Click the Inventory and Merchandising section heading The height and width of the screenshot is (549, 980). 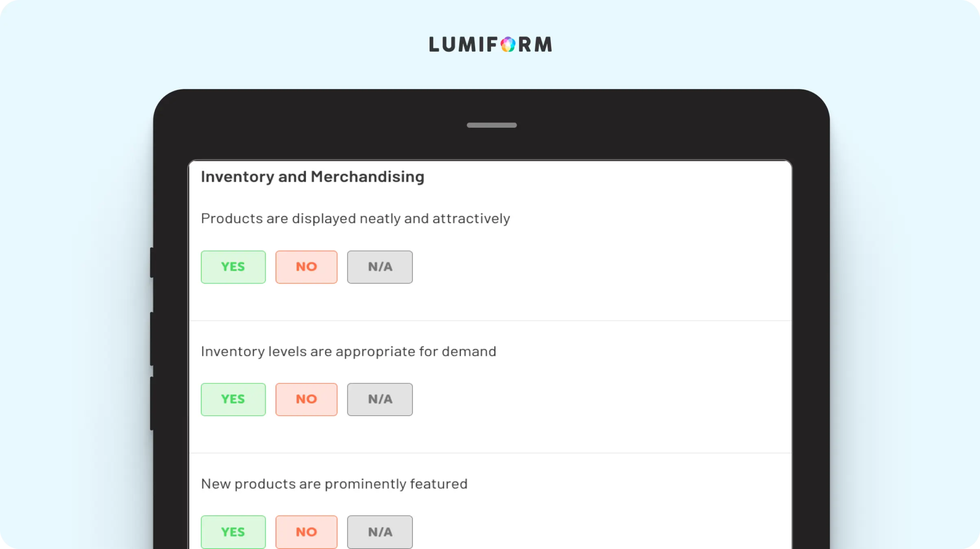tap(312, 177)
